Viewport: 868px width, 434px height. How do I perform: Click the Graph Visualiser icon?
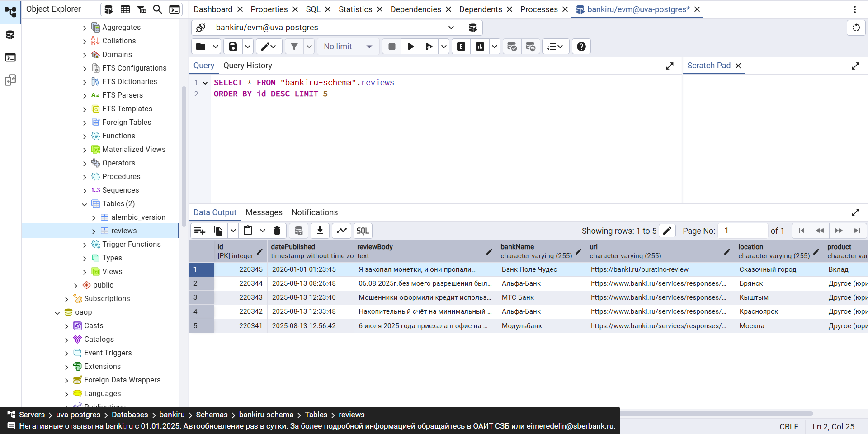point(342,231)
